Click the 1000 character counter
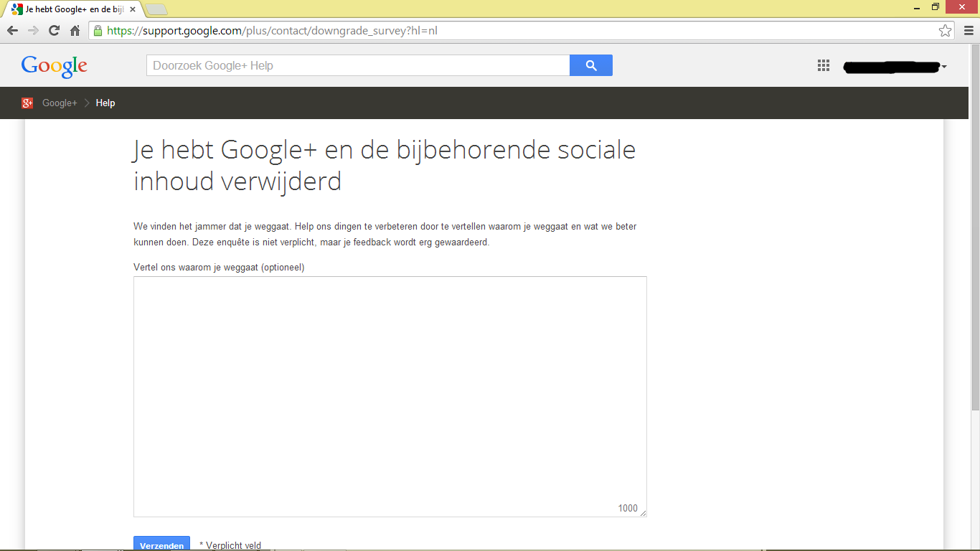The image size is (980, 551). pos(628,509)
